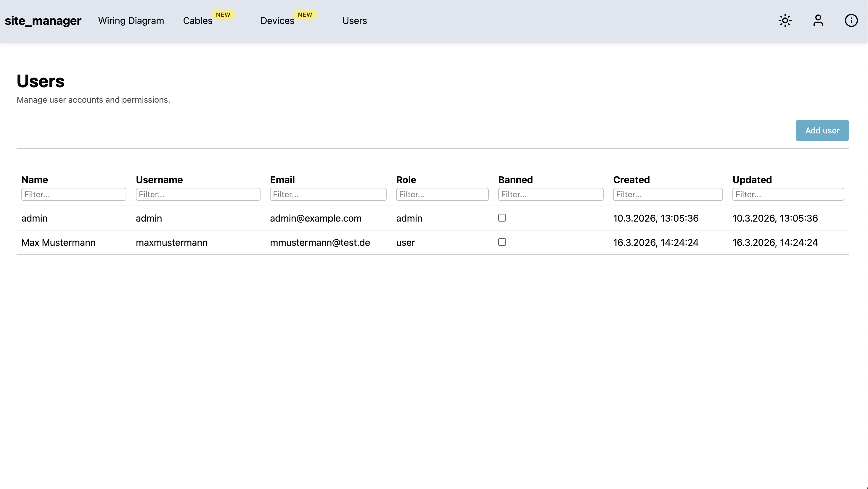Go to the Cables page
The height and width of the screenshot is (489, 868).
(197, 21)
